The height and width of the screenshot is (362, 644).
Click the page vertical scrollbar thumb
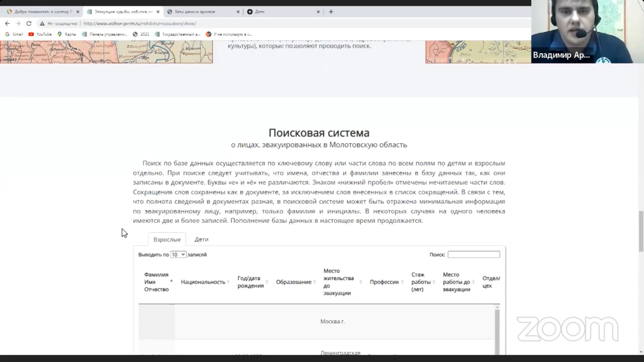coord(641,231)
